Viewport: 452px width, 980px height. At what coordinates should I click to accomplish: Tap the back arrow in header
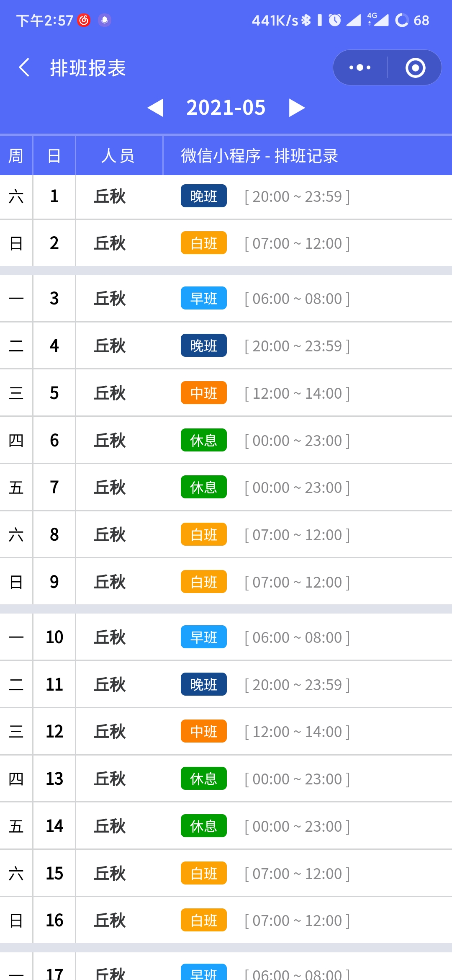pyautogui.click(x=24, y=67)
